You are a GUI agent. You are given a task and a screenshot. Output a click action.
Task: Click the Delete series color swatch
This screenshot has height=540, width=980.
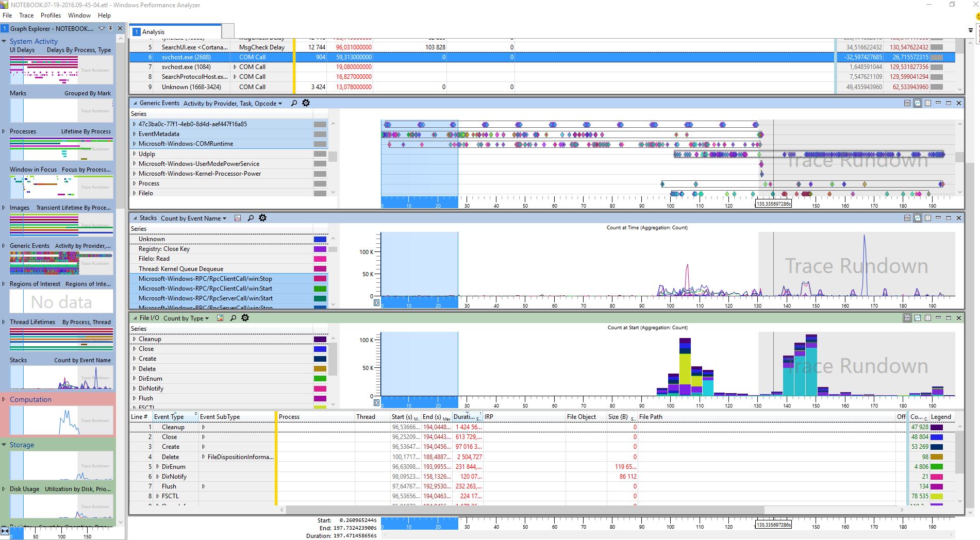320,369
